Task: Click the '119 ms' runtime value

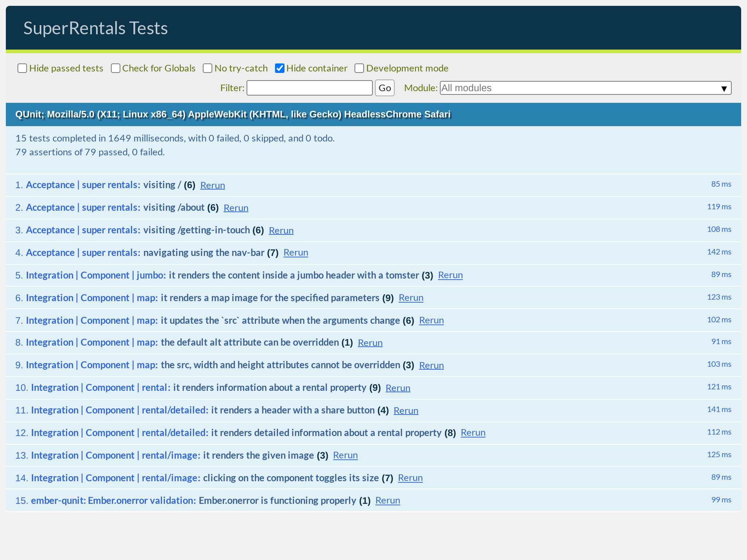Action: [x=719, y=207]
